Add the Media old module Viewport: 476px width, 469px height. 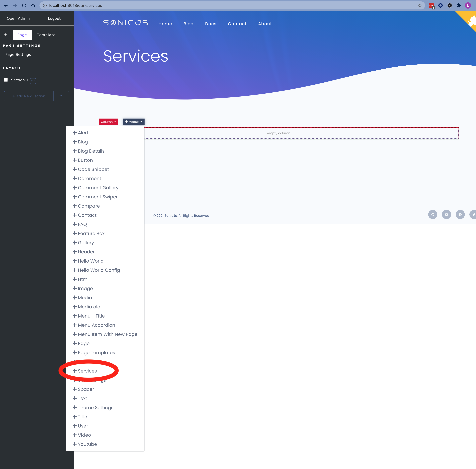pos(87,307)
